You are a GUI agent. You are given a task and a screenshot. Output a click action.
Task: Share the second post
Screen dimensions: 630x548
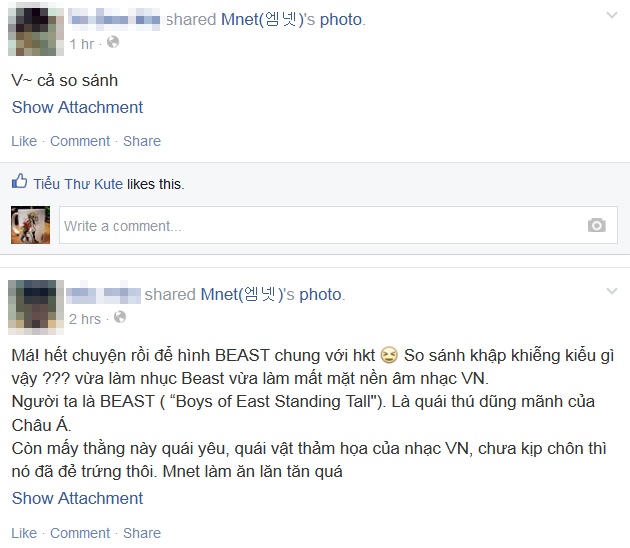(142, 533)
